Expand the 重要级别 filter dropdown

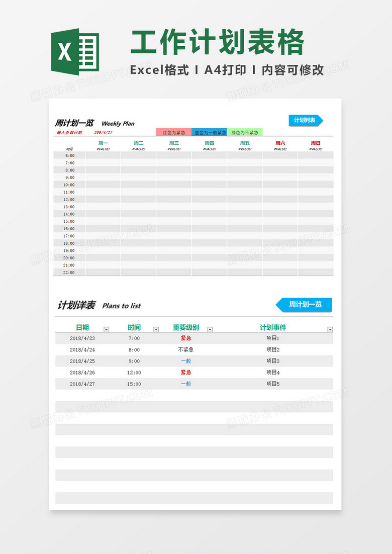pos(210,330)
